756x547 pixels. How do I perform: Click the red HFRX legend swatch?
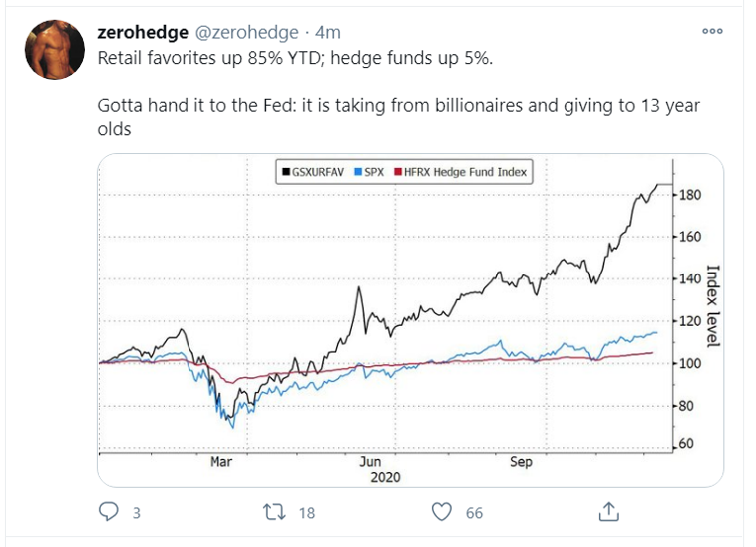pyautogui.click(x=395, y=173)
